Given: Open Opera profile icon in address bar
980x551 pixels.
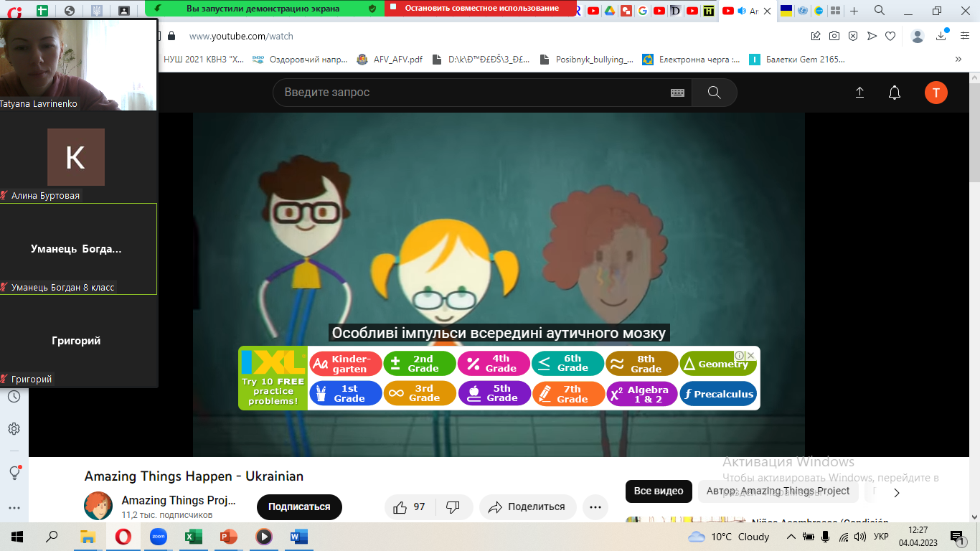Looking at the screenshot, I should pos(918,36).
